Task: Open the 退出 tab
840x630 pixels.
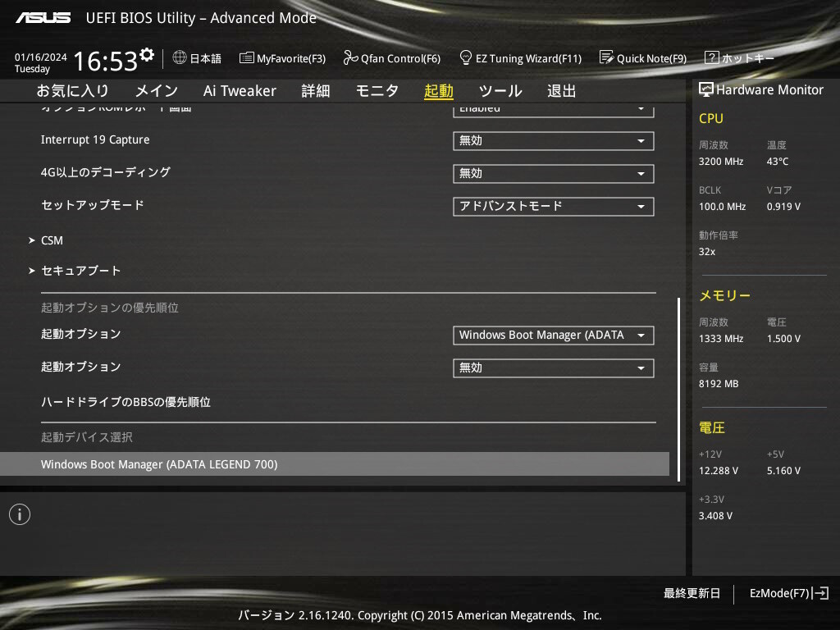Action: point(561,90)
